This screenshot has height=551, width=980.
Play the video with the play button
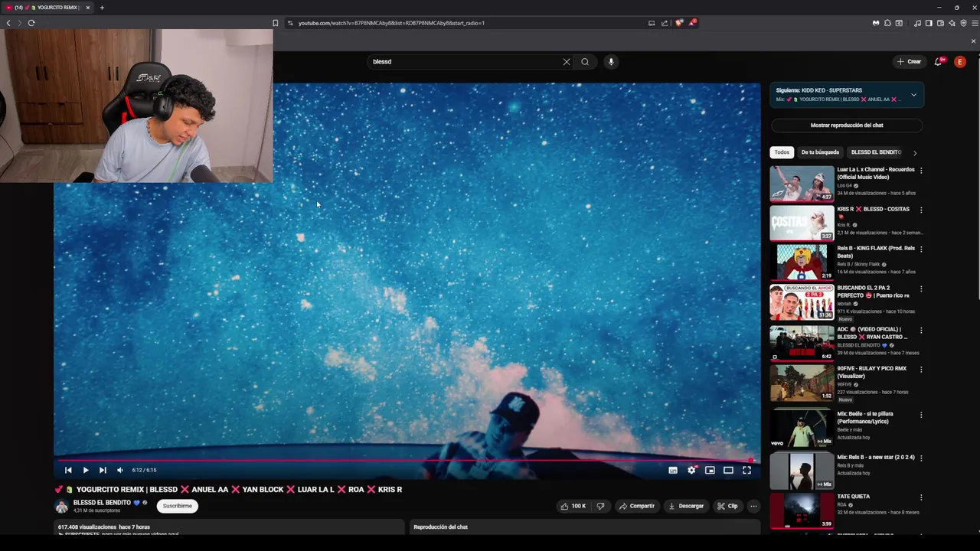click(85, 470)
